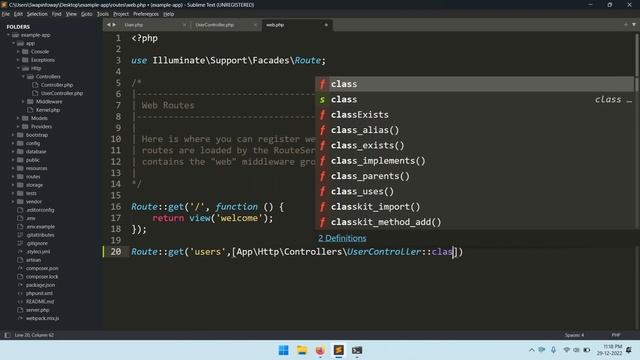Open the artisan file
The image size is (640, 360).
click(33, 260)
